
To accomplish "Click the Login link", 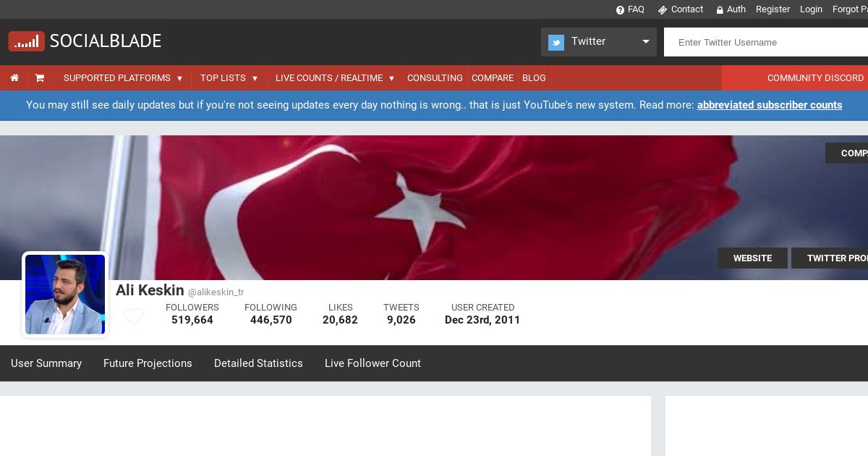I will click(x=811, y=9).
